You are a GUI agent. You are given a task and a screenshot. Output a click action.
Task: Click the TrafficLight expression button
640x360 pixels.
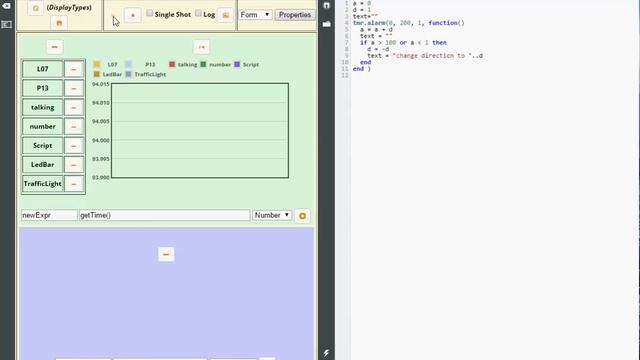point(42,184)
